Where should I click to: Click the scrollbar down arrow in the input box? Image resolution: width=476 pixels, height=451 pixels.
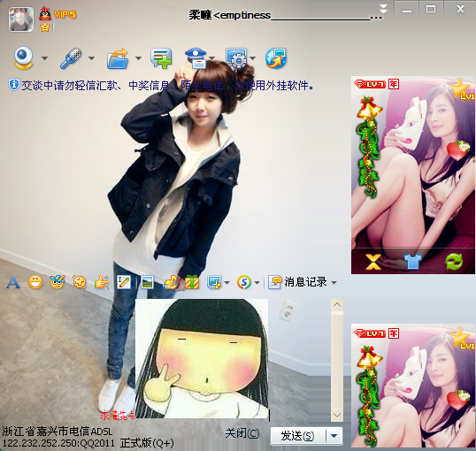[337, 415]
